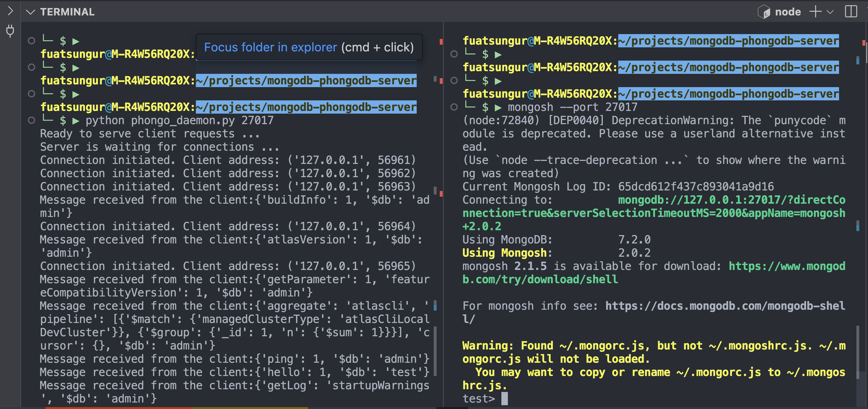Click the right-pointing chevron in top-left corner
Viewport: 868px width, 409px height.
tap(10, 11)
